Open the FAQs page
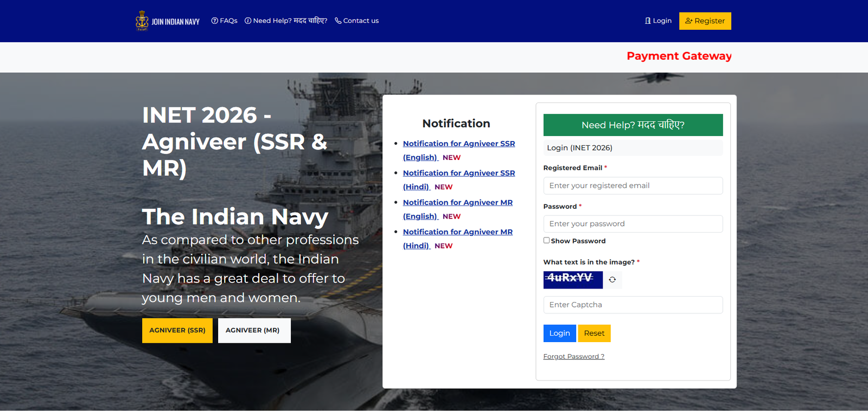This screenshot has width=868, height=411. (x=225, y=21)
